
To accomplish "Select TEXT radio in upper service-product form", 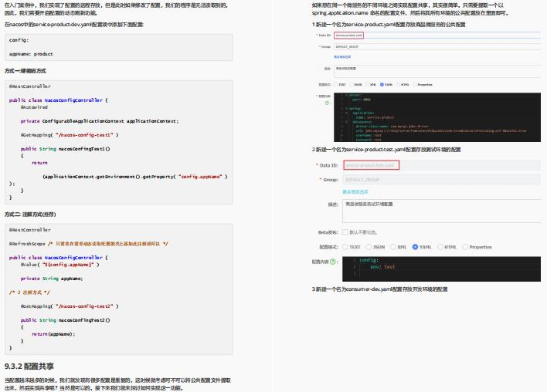I will [335, 85].
